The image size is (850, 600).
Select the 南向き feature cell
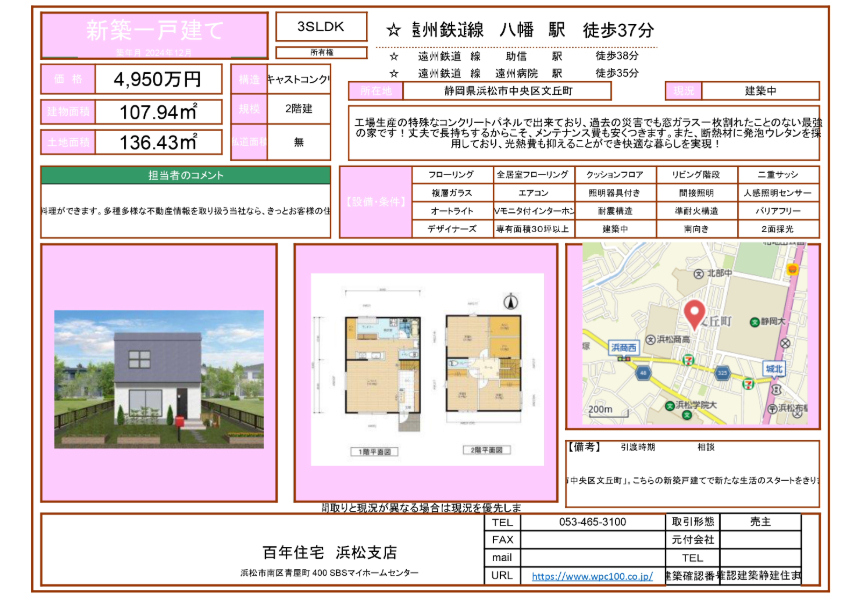(x=696, y=229)
